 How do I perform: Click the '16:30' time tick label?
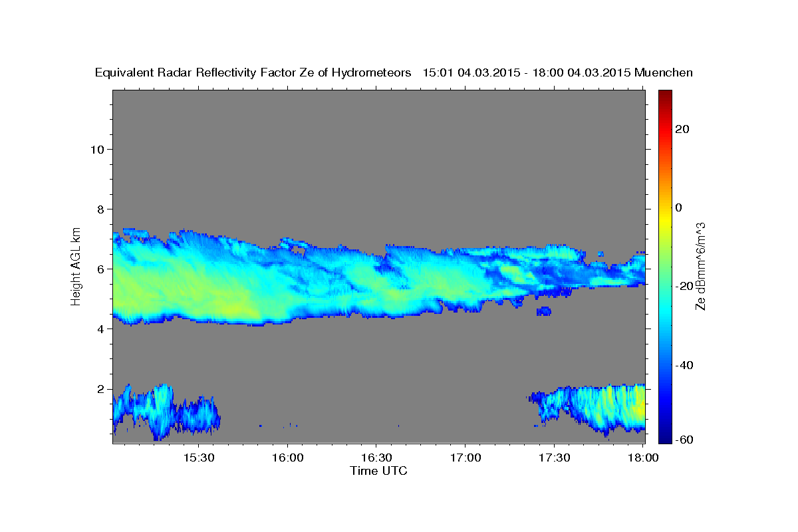[x=376, y=458]
